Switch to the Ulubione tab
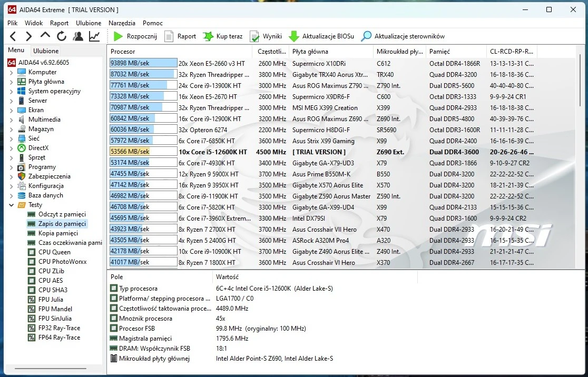Viewport: 588px width, 377px height. pos(46,51)
